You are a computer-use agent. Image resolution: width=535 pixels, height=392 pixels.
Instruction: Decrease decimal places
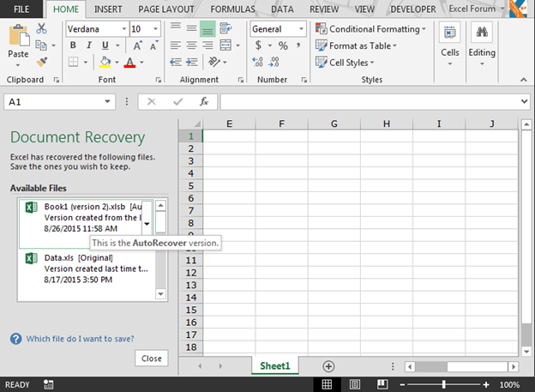pyautogui.click(x=274, y=62)
